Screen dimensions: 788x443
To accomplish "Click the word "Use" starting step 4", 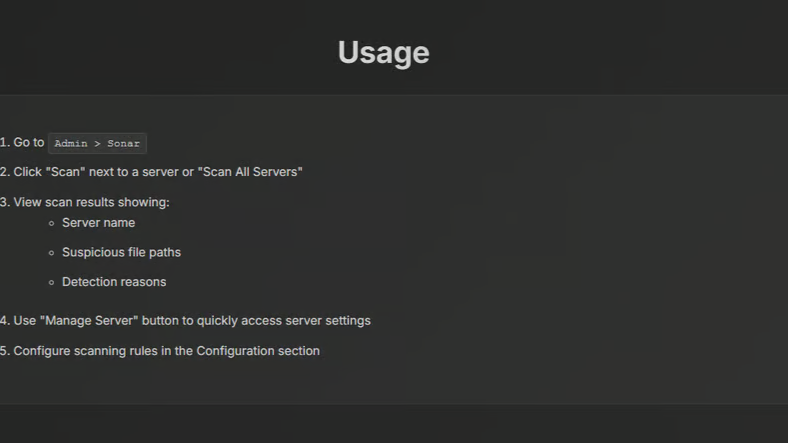I will click(24, 321).
